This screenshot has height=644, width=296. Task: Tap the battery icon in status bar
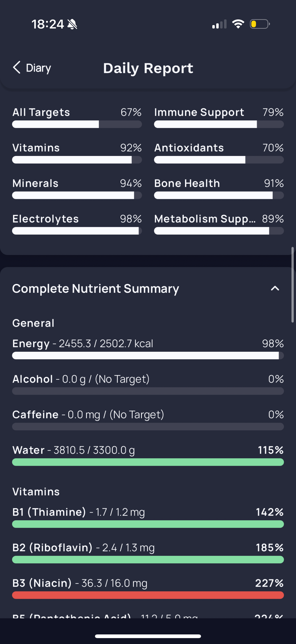click(260, 24)
